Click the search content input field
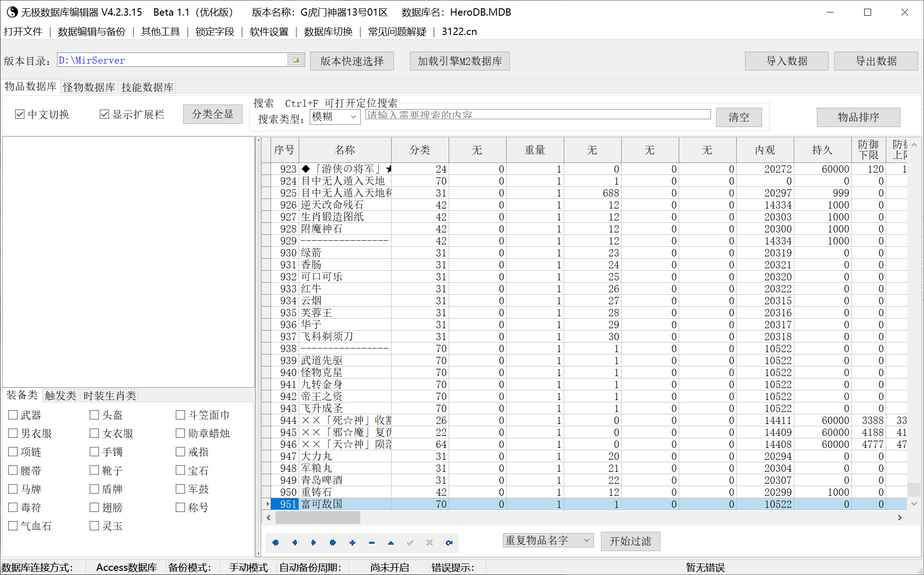The height and width of the screenshot is (575, 924). click(x=538, y=115)
